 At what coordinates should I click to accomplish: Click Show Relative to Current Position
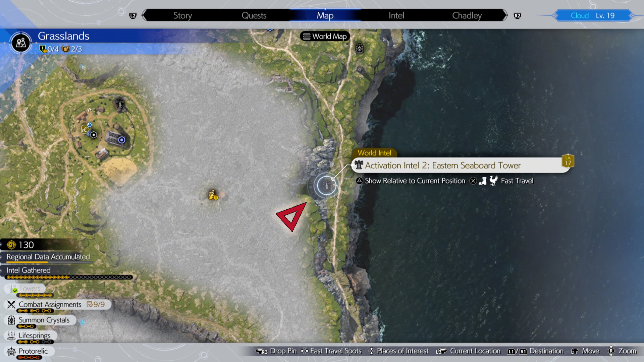coord(415,181)
